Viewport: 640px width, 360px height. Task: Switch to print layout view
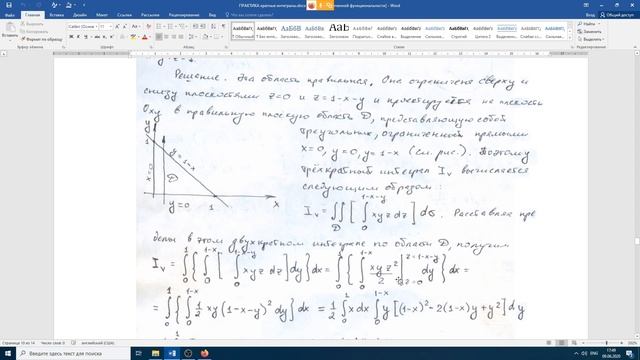562,343
